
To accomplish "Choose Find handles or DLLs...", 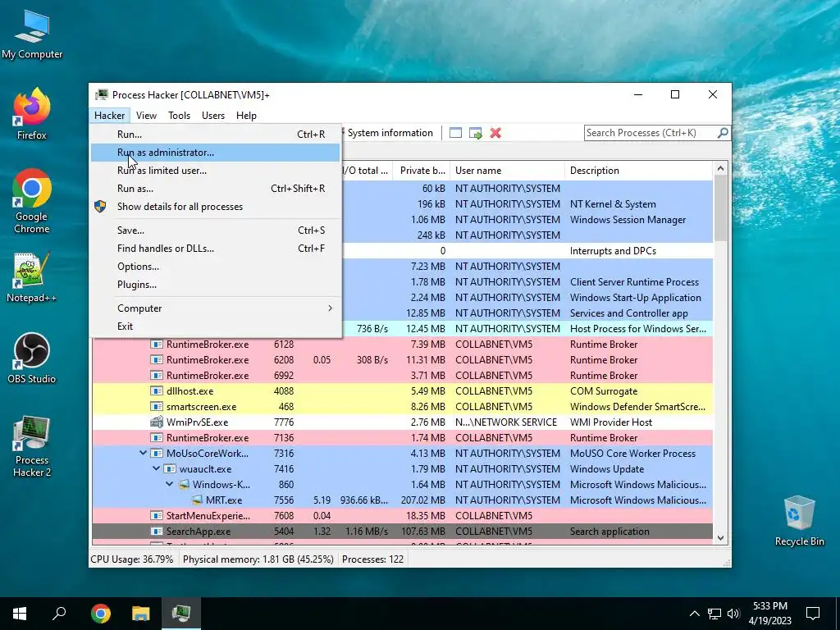I will (216, 249).
